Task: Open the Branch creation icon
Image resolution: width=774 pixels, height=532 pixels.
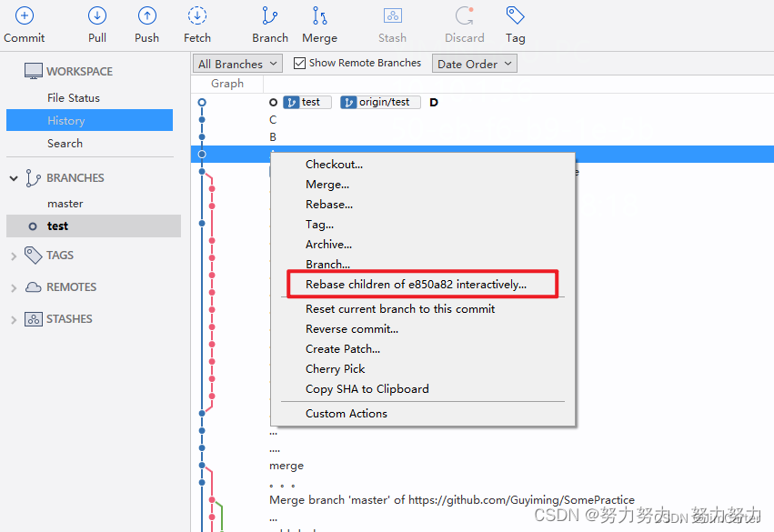Action: click(269, 25)
